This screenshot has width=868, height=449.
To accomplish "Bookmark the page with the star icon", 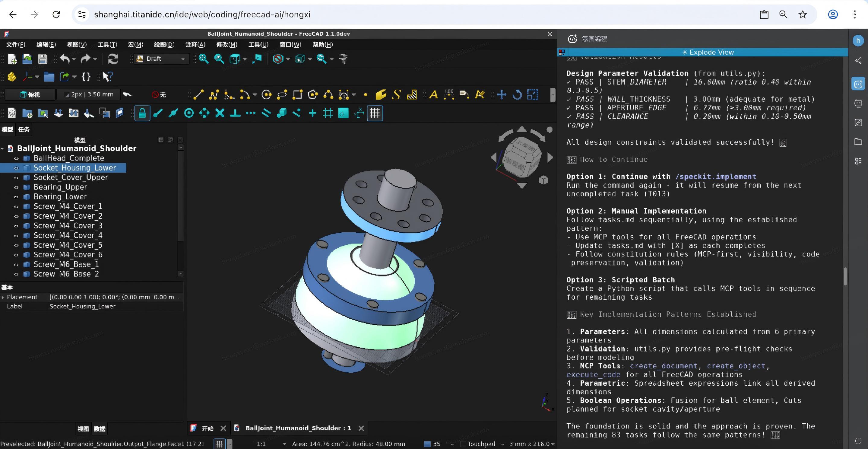I will pyautogui.click(x=803, y=14).
